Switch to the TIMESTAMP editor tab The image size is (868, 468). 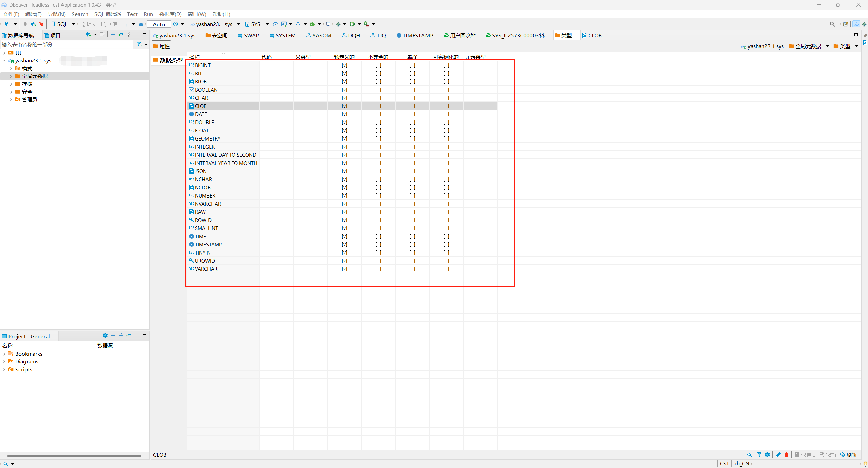pyautogui.click(x=415, y=35)
